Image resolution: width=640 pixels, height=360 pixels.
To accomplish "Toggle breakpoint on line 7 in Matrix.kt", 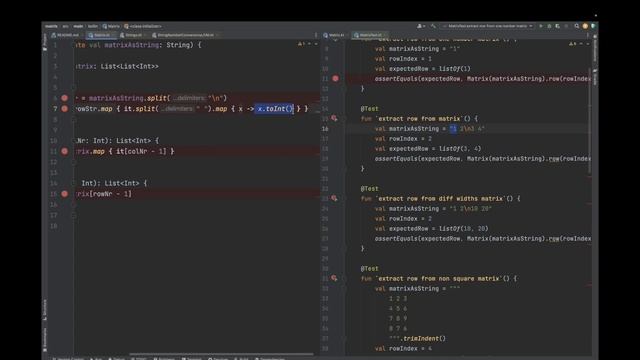I will click(64, 109).
